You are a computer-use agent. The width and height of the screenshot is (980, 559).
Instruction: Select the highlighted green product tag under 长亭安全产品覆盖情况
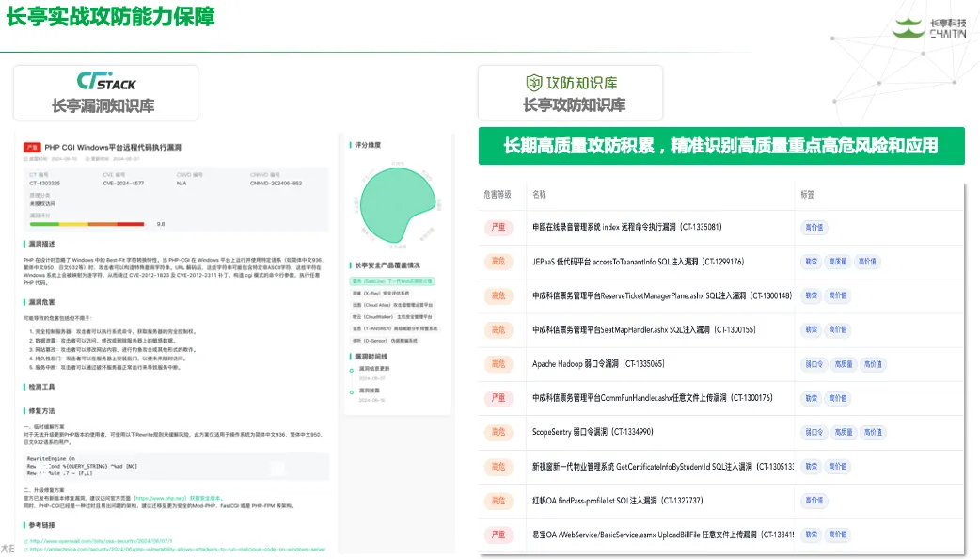coord(391,280)
